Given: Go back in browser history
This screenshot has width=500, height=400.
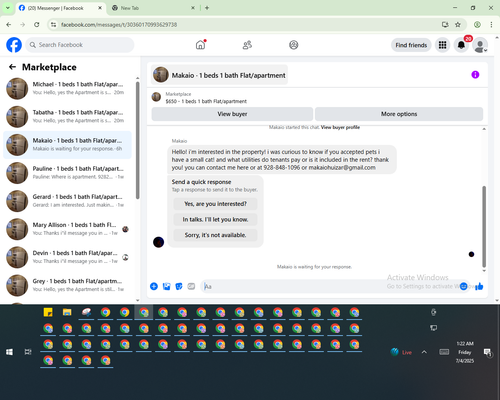Looking at the screenshot, I should point(9,24).
